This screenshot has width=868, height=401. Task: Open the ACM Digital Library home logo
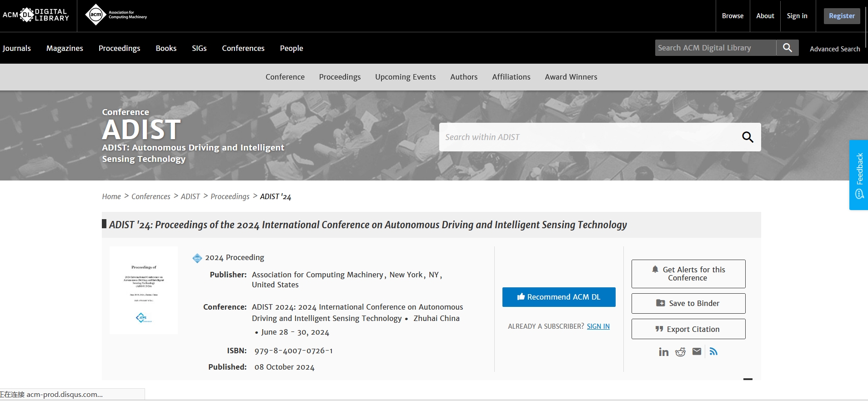(36, 15)
